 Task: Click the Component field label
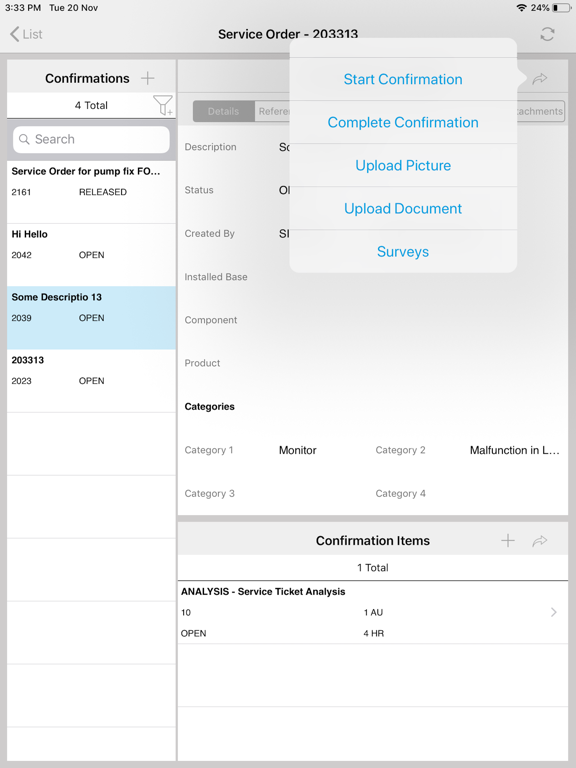211,320
